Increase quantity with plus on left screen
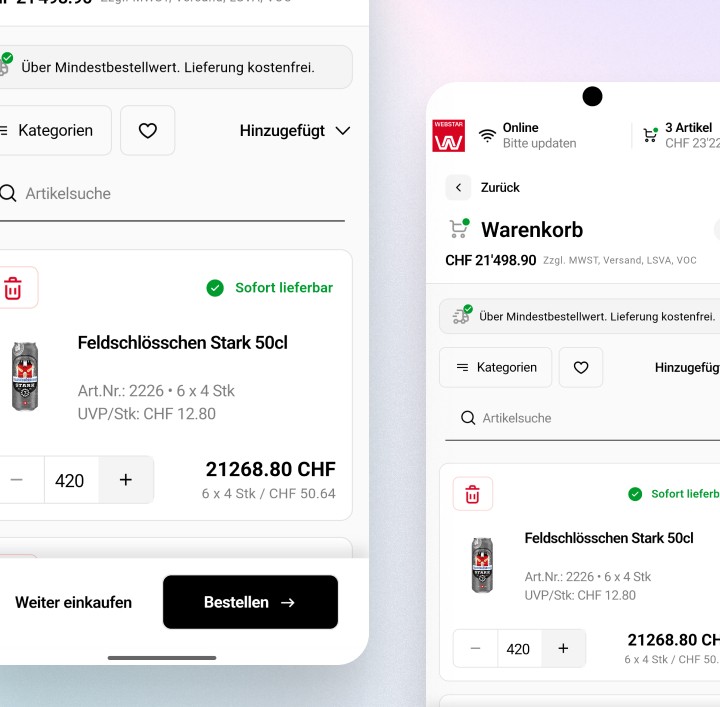The width and height of the screenshot is (720, 707). pos(126,480)
